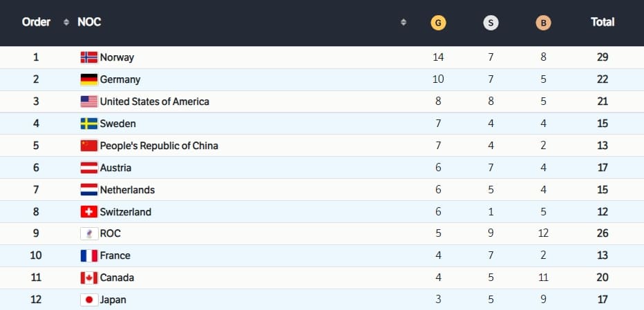Open the Netherlands country link

coord(127,190)
